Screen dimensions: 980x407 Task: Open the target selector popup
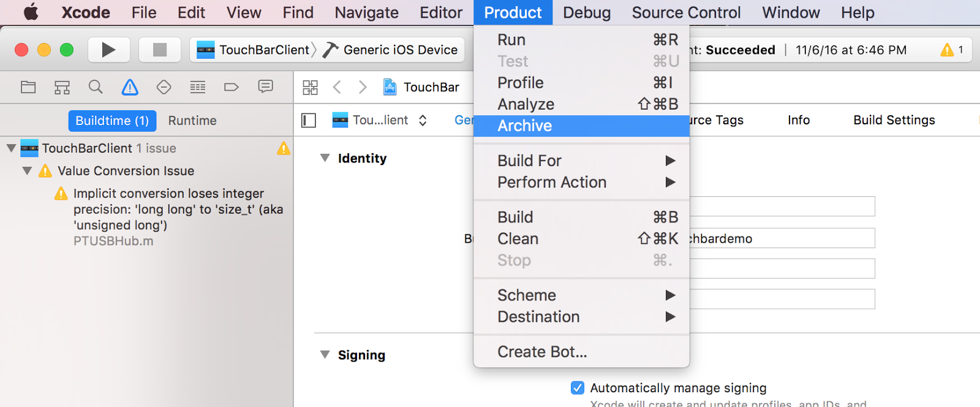[x=380, y=120]
